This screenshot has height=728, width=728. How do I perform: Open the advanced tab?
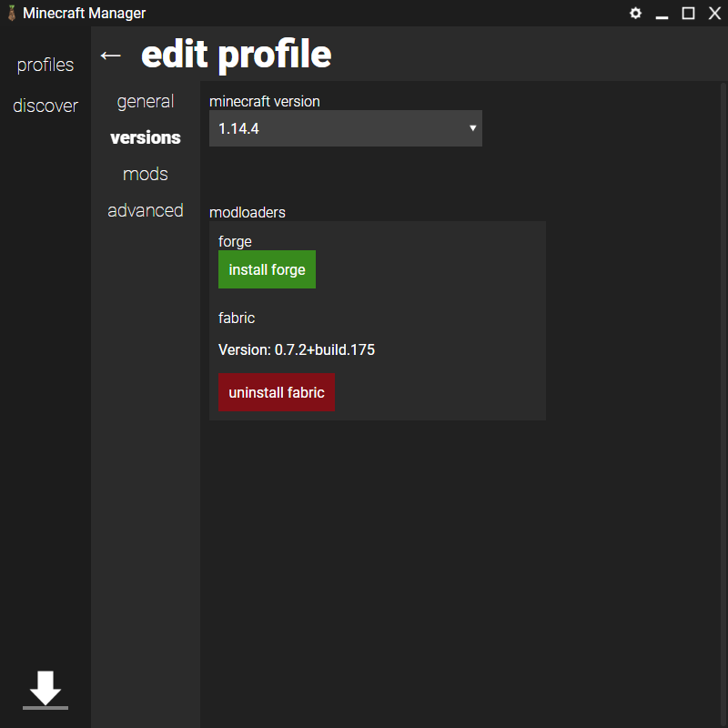click(146, 210)
